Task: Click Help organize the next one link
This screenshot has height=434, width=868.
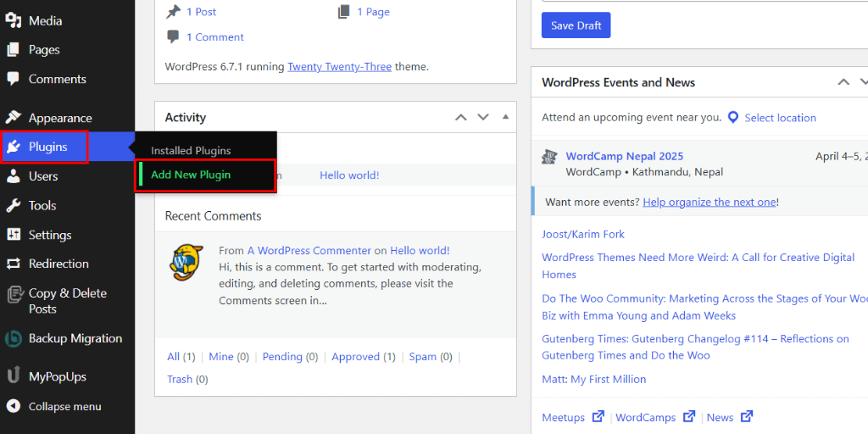Action: (709, 202)
